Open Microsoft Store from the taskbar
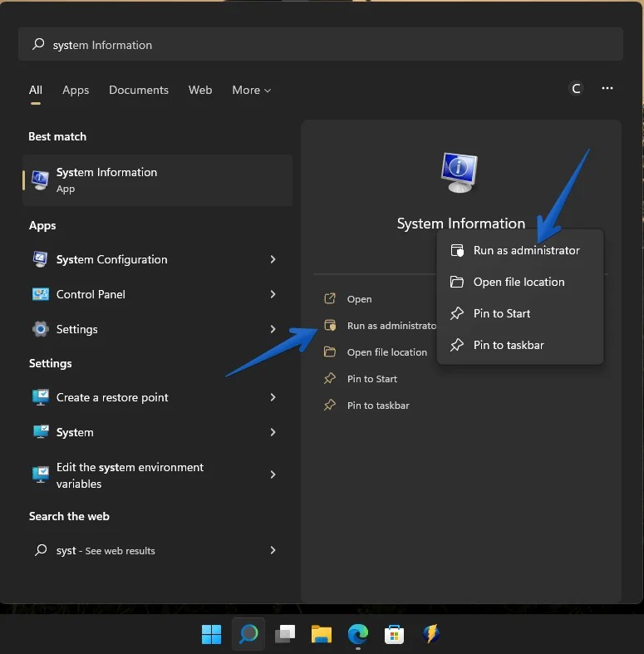Viewport: 644px width, 654px height. [x=394, y=634]
